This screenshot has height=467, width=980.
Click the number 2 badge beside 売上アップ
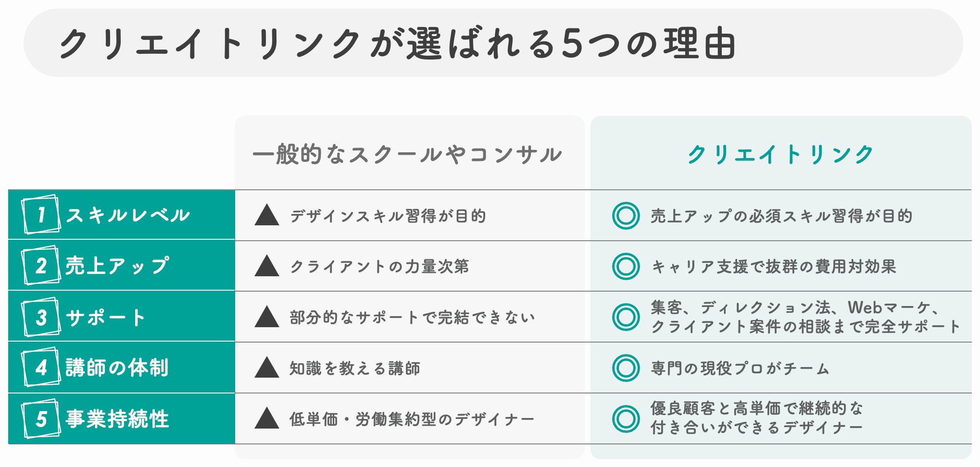[x=41, y=265]
